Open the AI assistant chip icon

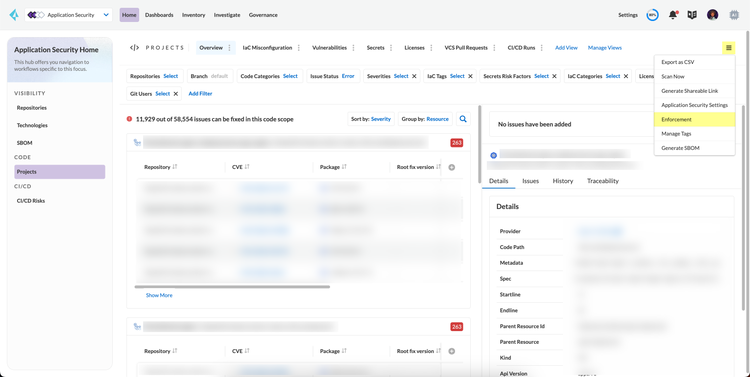[x=734, y=15]
